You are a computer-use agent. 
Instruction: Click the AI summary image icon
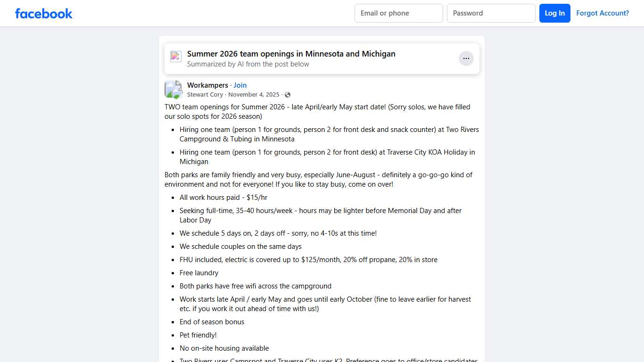point(176,57)
